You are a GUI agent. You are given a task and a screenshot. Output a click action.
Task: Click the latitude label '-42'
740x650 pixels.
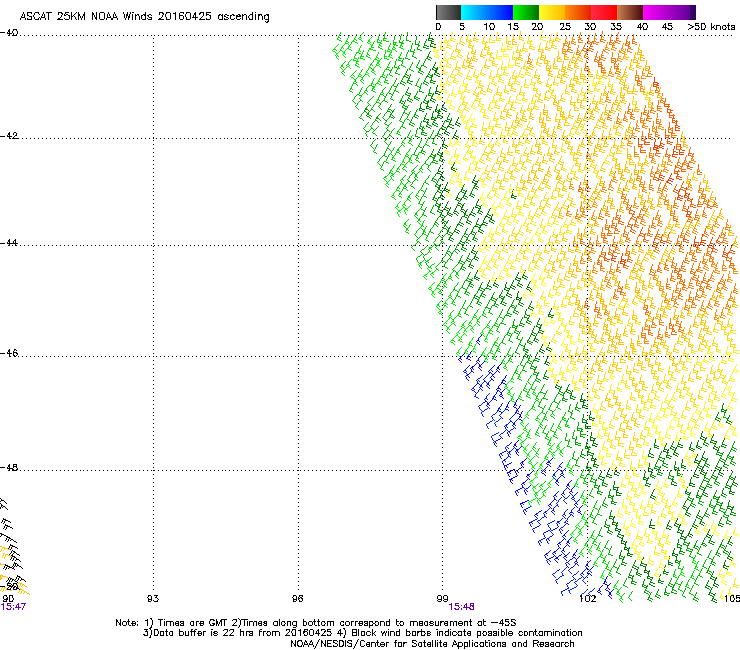pyautogui.click(x=9, y=136)
